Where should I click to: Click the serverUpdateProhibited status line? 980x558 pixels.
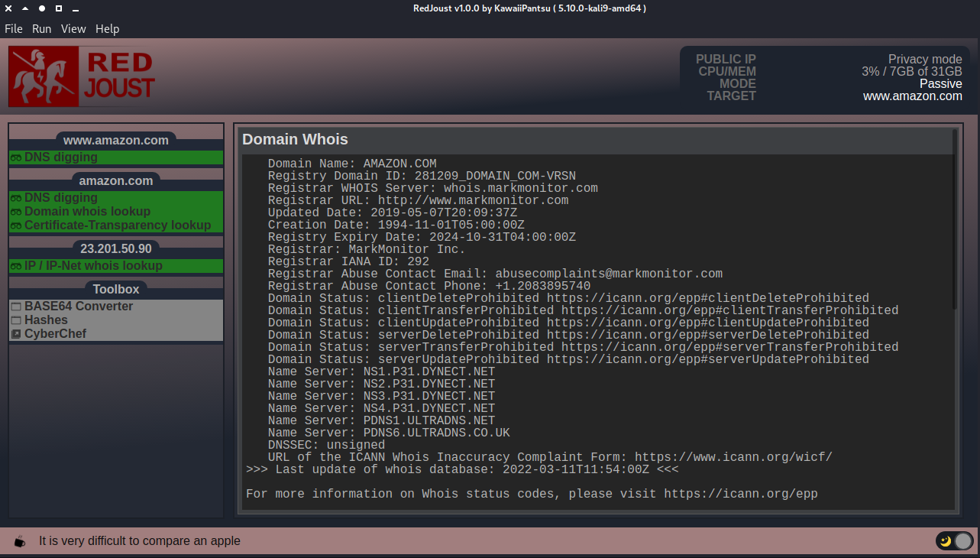(568, 359)
